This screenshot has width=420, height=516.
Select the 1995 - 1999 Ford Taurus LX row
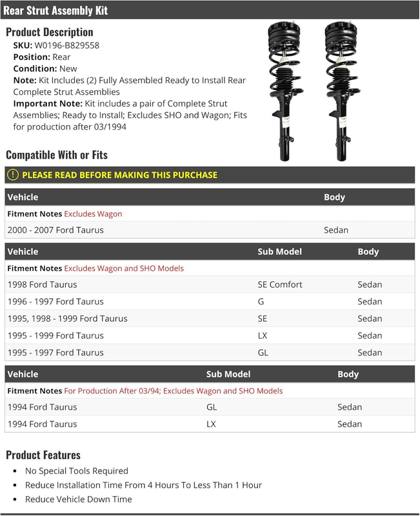click(210, 335)
